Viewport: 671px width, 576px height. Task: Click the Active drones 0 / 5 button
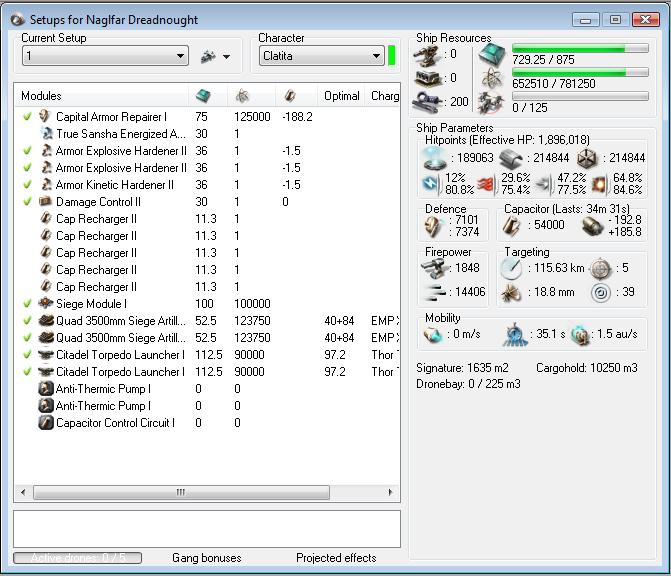pyautogui.click(x=77, y=558)
